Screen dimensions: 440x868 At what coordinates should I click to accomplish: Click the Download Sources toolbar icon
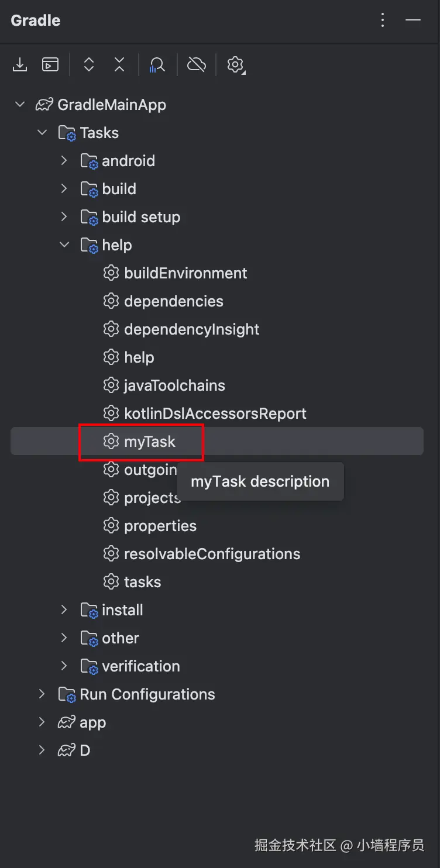pos(20,64)
